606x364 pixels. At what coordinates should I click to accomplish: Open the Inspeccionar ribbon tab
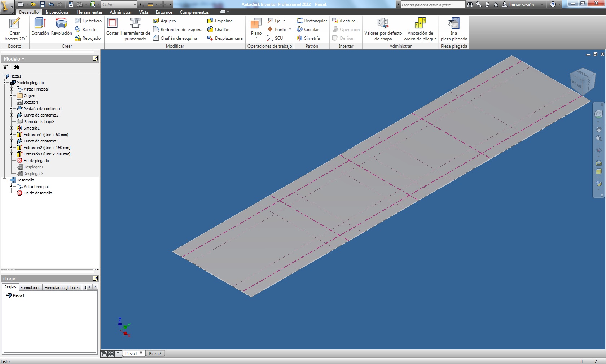coord(58,12)
